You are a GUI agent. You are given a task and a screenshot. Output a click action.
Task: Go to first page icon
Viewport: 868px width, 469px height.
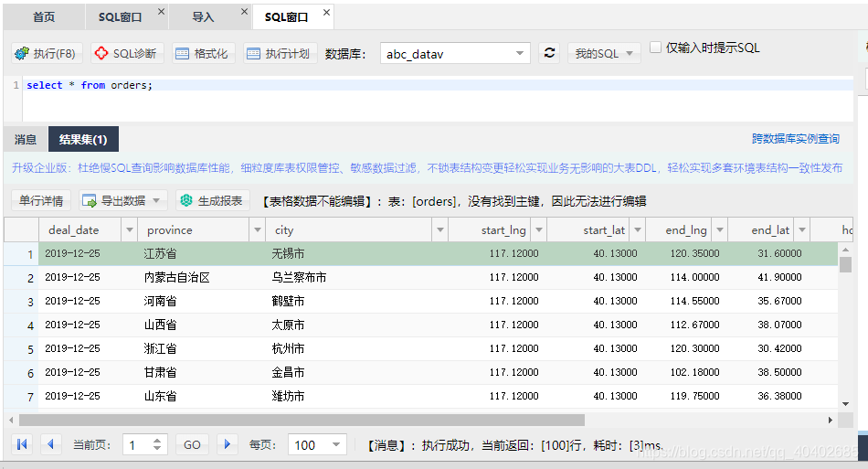[x=22, y=444]
